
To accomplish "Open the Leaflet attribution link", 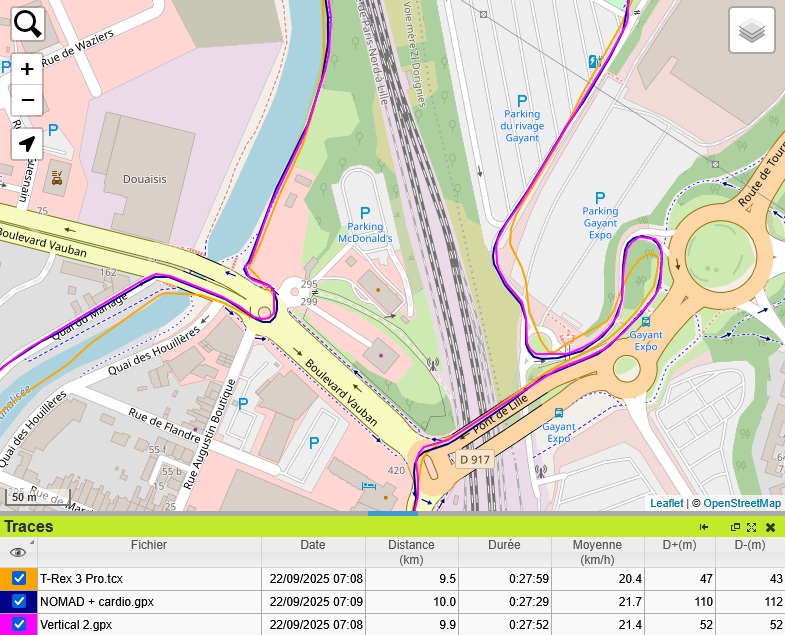I will point(666,503).
